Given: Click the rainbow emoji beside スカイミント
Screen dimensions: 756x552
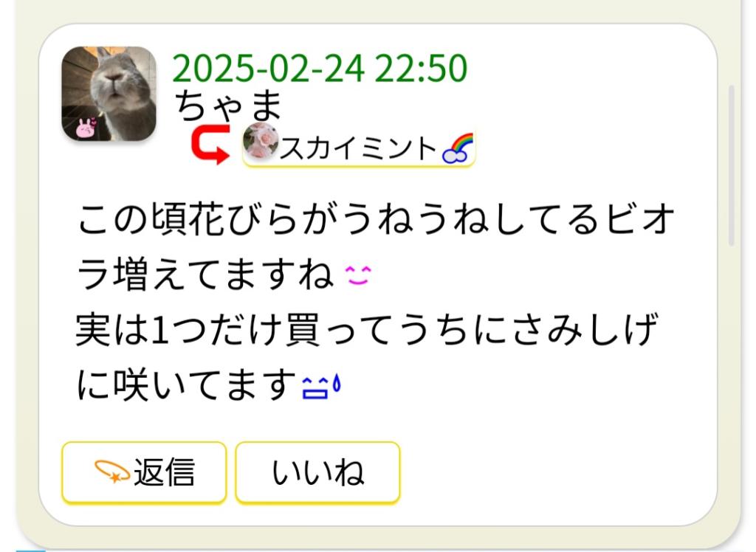Looking at the screenshot, I should click(458, 148).
